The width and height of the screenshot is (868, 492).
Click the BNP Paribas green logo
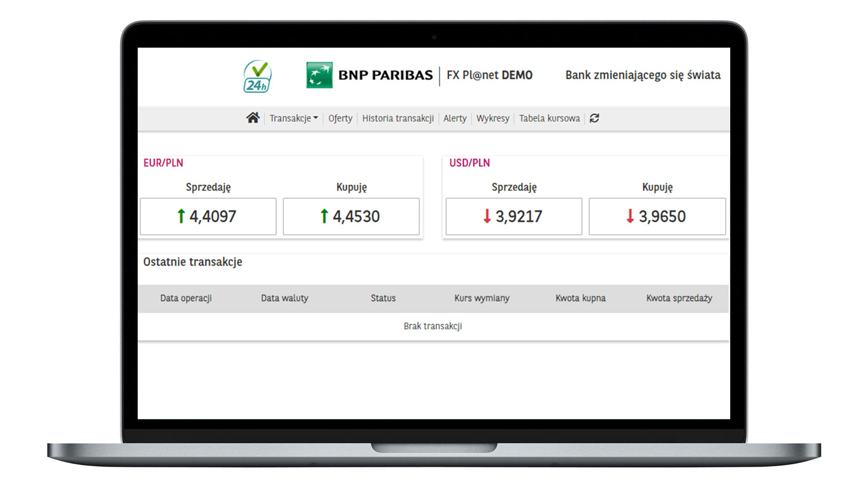(x=319, y=75)
